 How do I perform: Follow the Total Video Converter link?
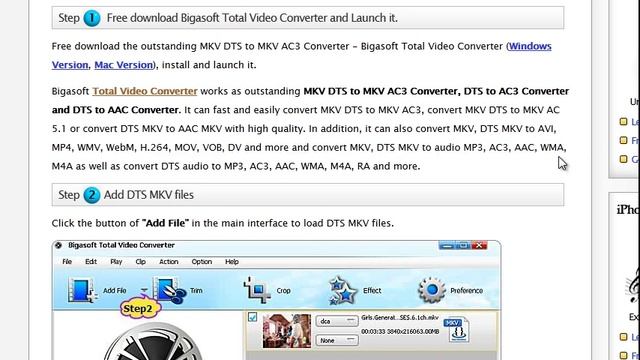click(145, 91)
